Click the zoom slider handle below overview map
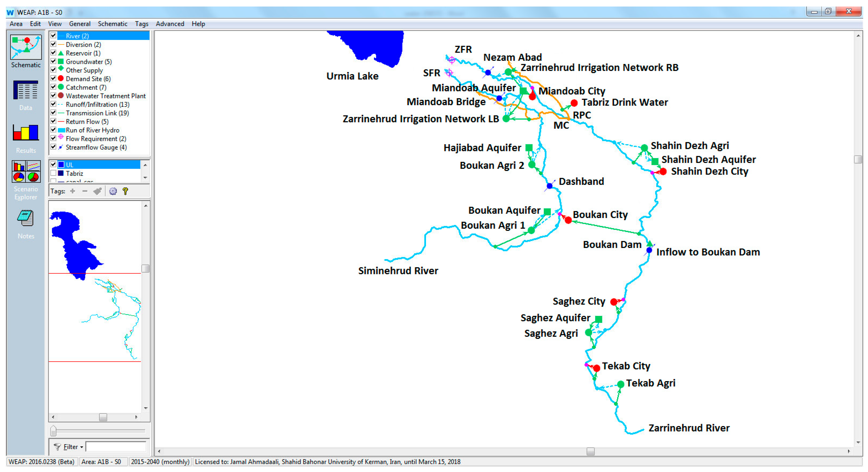 [x=53, y=431]
